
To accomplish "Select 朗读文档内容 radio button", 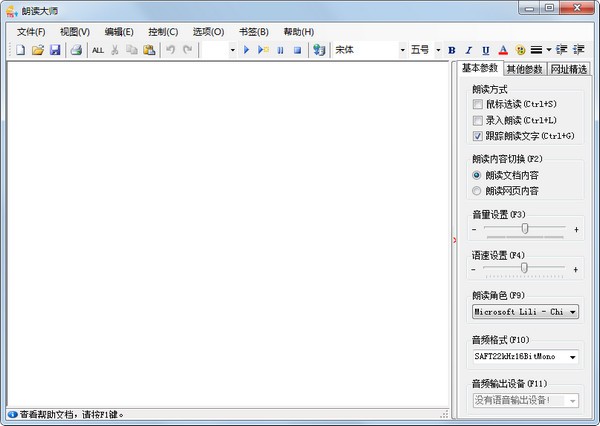I will (x=476, y=175).
